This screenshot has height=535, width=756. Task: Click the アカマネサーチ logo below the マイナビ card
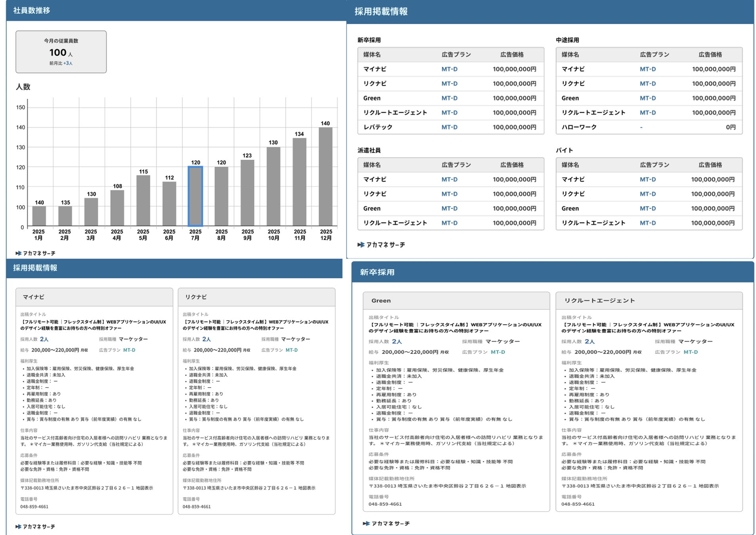[35, 527]
